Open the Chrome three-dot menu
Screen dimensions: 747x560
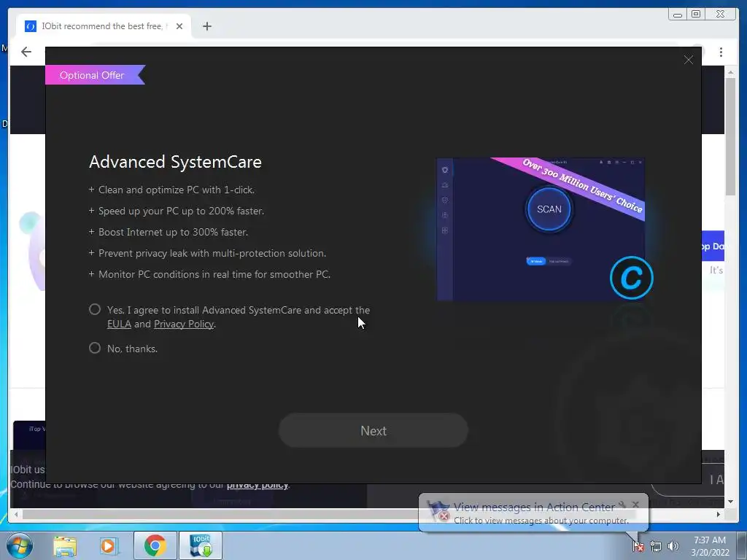tap(721, 52)
